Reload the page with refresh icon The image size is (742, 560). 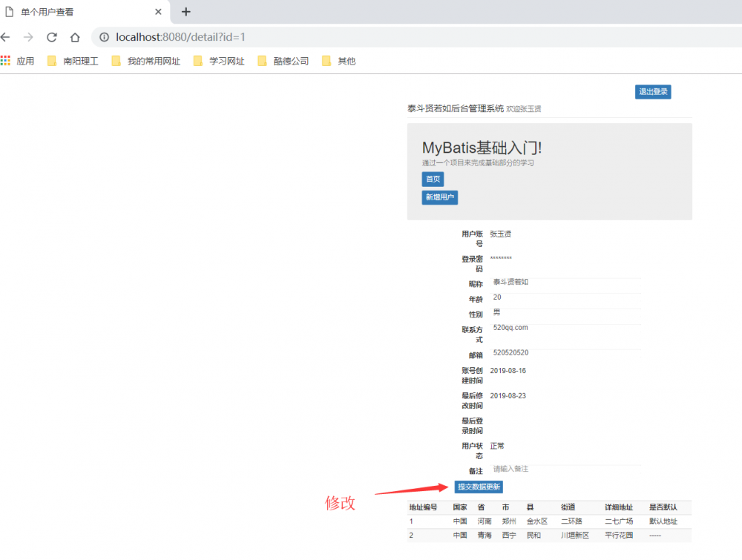pos(51,37)
